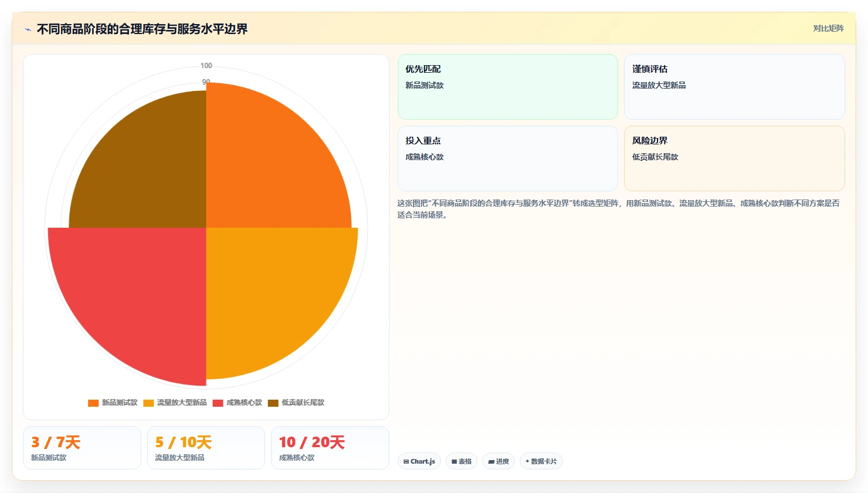
Task: Select the 表格 tag chip
Action: coord(462,461)
